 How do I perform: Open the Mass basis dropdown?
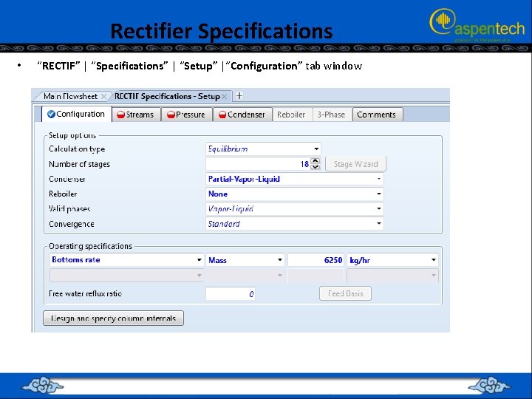280,260
